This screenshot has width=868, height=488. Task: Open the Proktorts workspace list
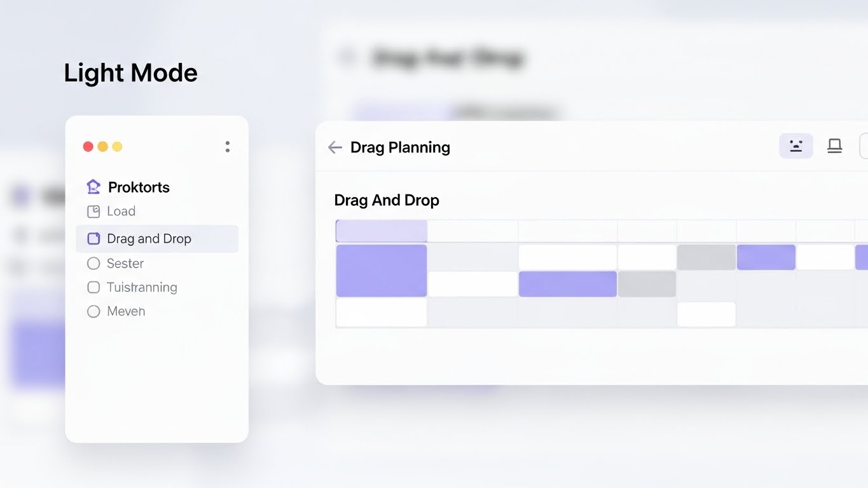139,186
